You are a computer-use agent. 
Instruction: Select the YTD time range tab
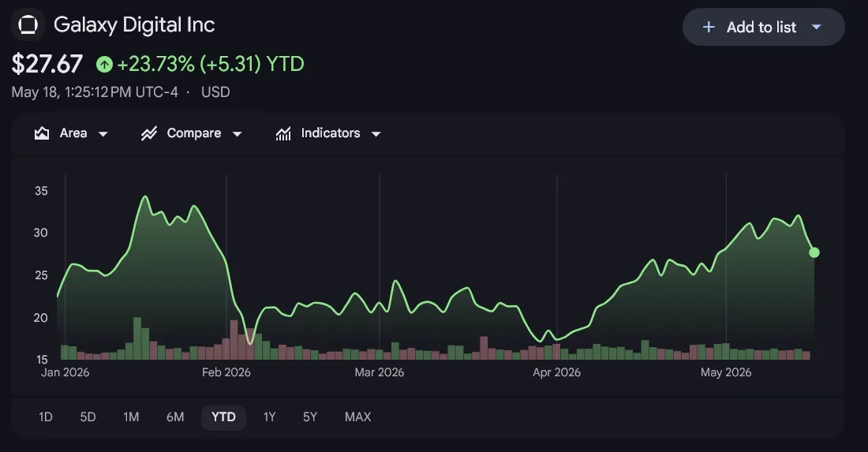pos(223,417)
